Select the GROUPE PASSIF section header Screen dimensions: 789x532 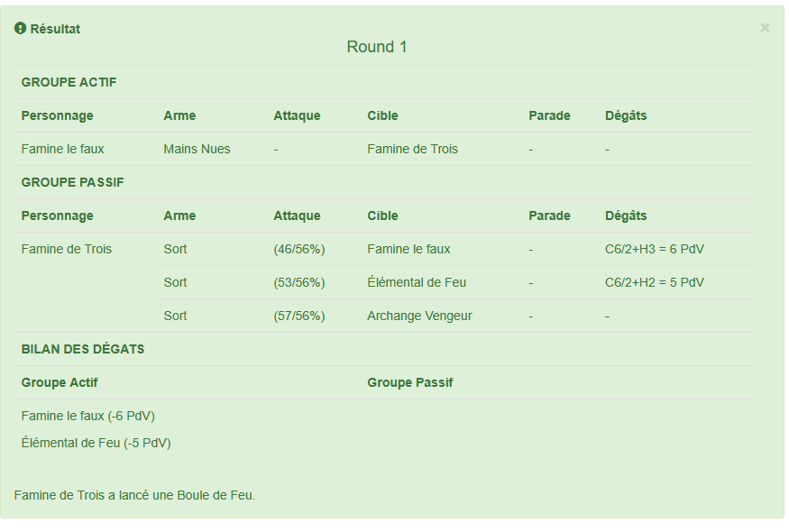pyautogui.click(x=73, y=182)
